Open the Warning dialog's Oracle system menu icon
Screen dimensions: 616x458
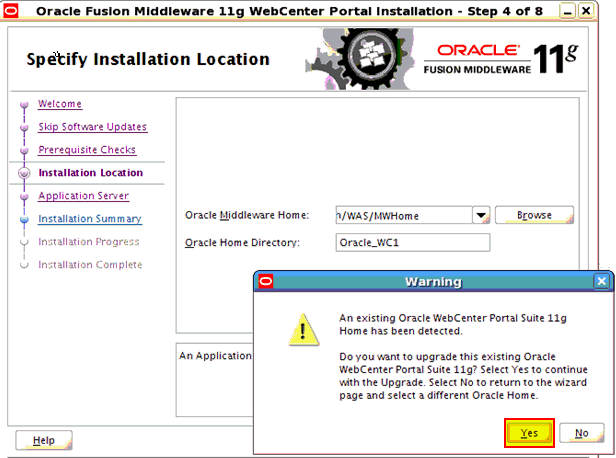point(266,282)
